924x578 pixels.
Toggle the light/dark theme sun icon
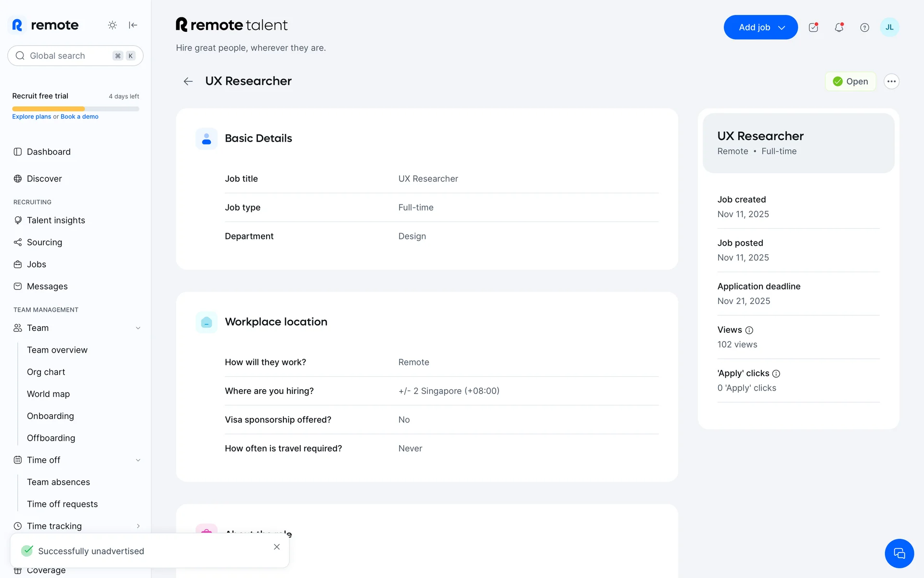112,25
